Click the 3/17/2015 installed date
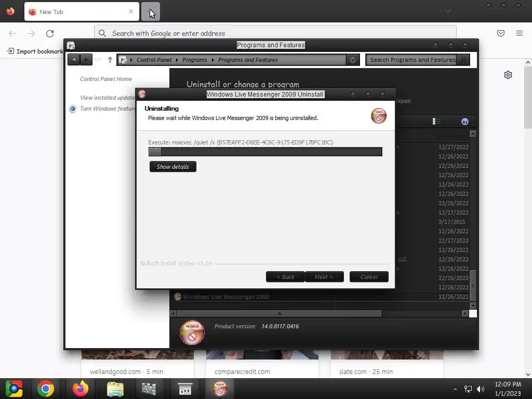This screenshot has height=399, width=532. point(451,222)
